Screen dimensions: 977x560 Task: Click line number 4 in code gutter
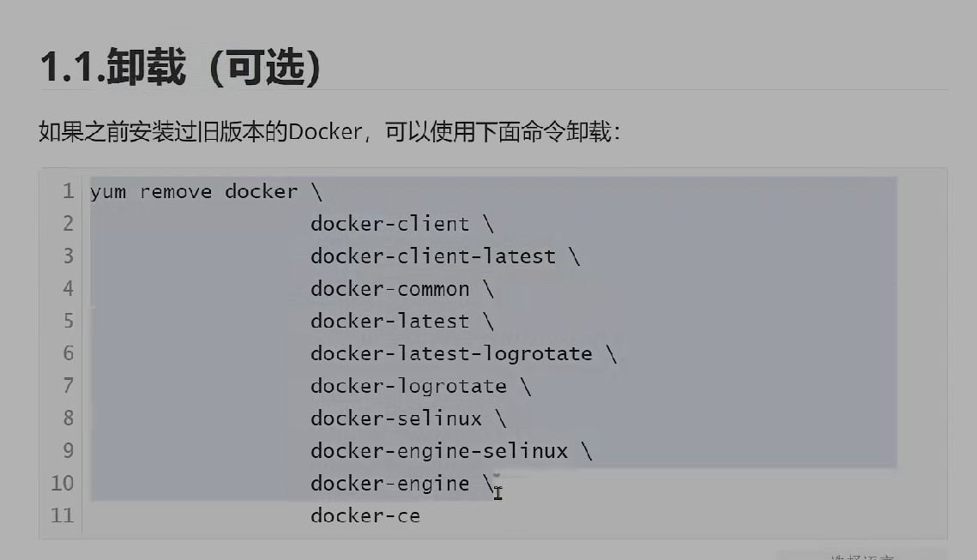68,289
